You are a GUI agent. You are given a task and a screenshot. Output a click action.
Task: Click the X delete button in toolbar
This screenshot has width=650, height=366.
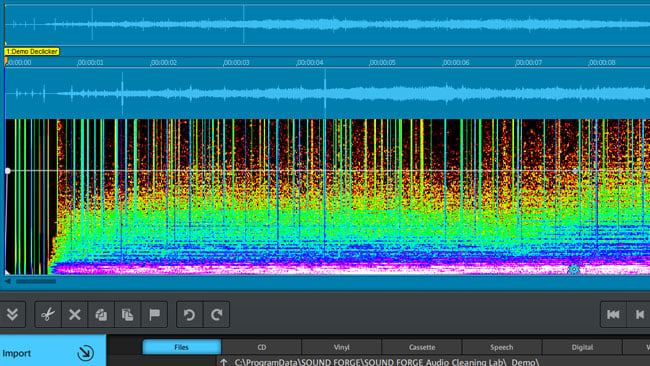(x=75, y=315)
